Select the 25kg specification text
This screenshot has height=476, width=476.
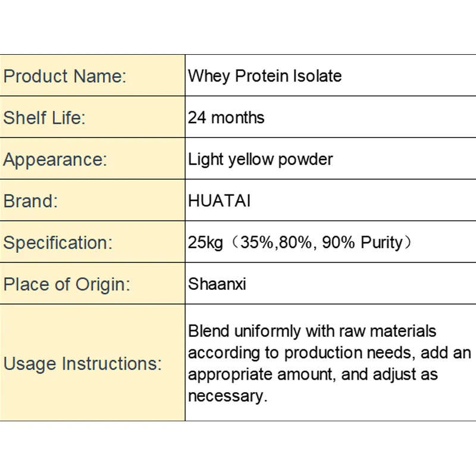point(205,243)
